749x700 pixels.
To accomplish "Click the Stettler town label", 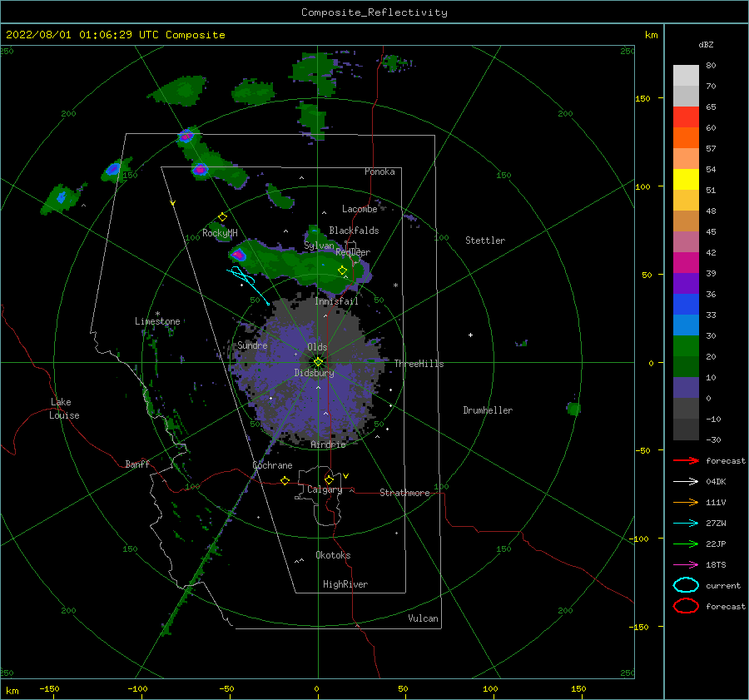I will coord(485,241).
